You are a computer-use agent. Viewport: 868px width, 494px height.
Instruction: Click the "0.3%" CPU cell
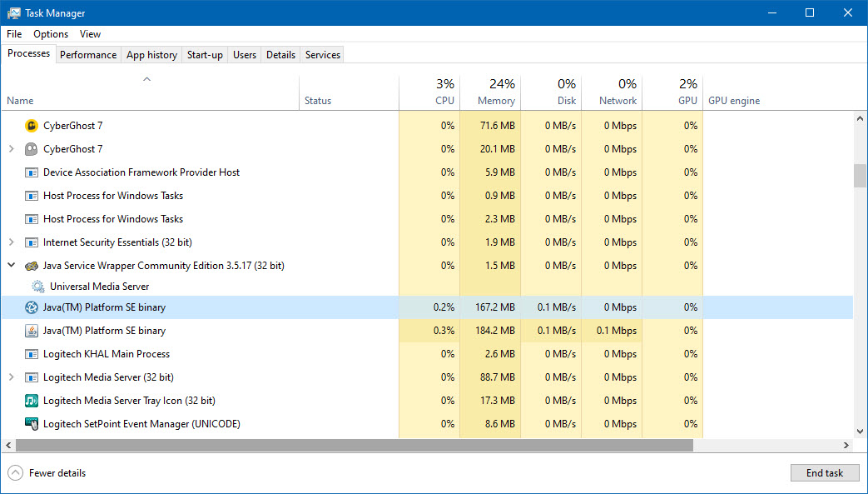(429, 331)
